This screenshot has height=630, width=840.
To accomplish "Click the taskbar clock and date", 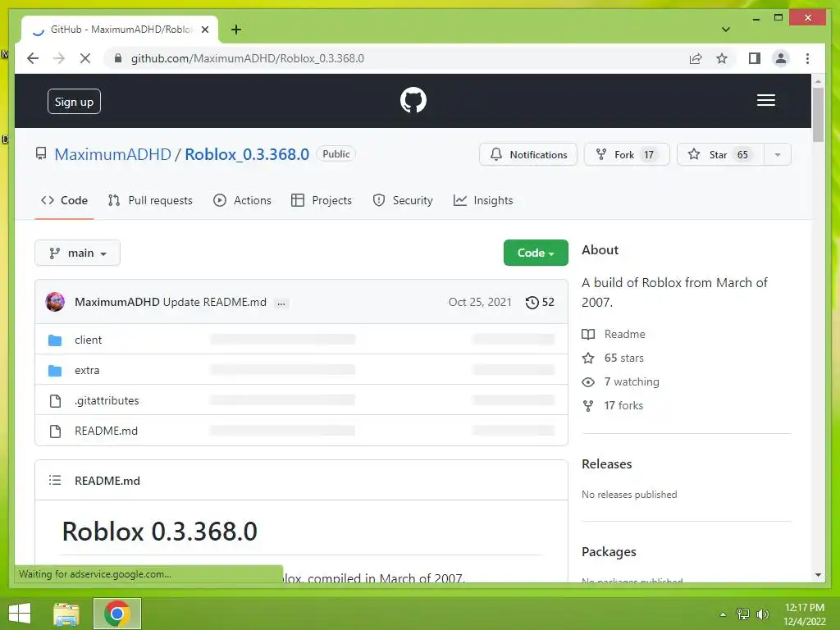I will point(805,614).
